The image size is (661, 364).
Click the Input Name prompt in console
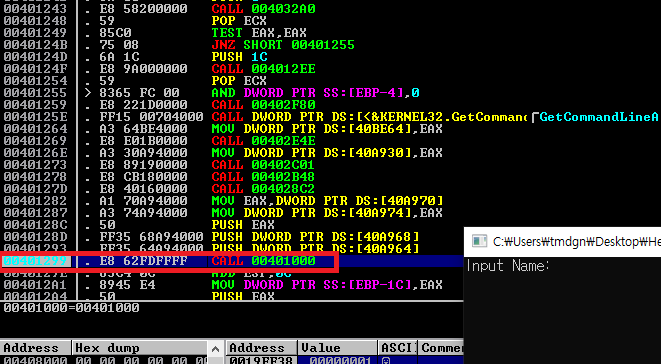click(x=508, y=266)
